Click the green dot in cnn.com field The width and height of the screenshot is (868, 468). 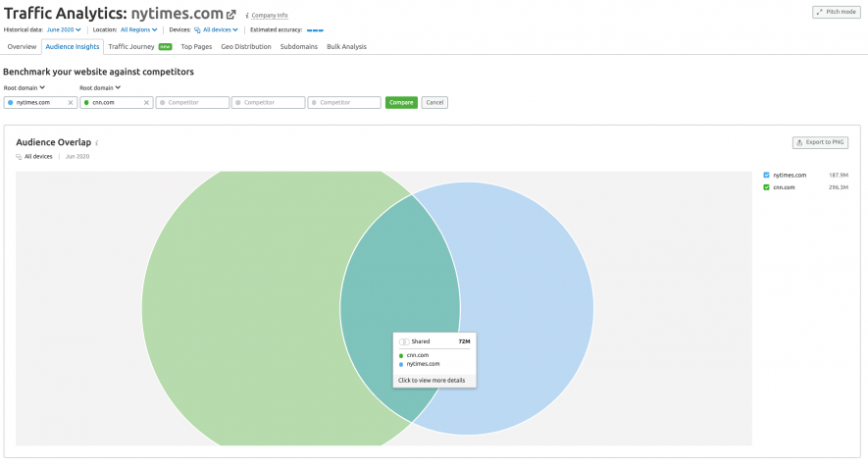[86, 102]
